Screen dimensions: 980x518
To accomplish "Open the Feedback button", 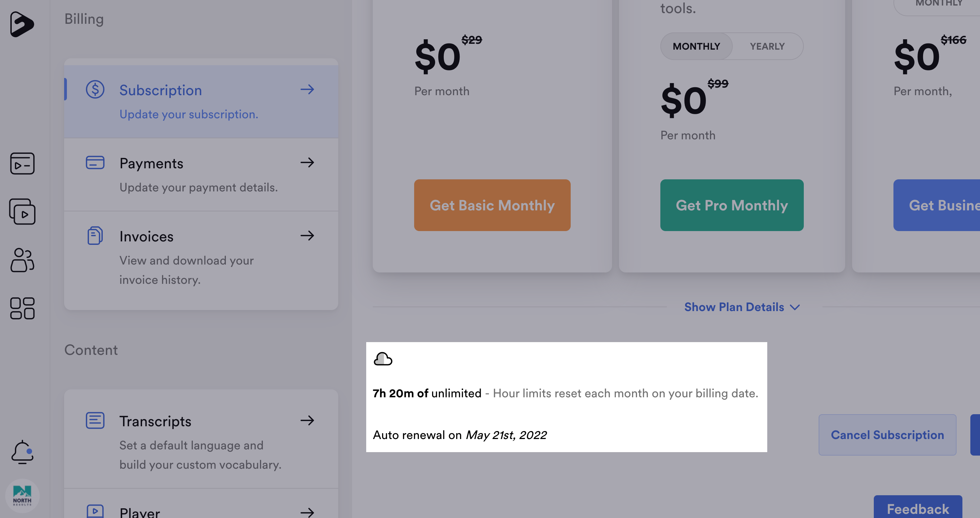I will [x=918, y=508].
